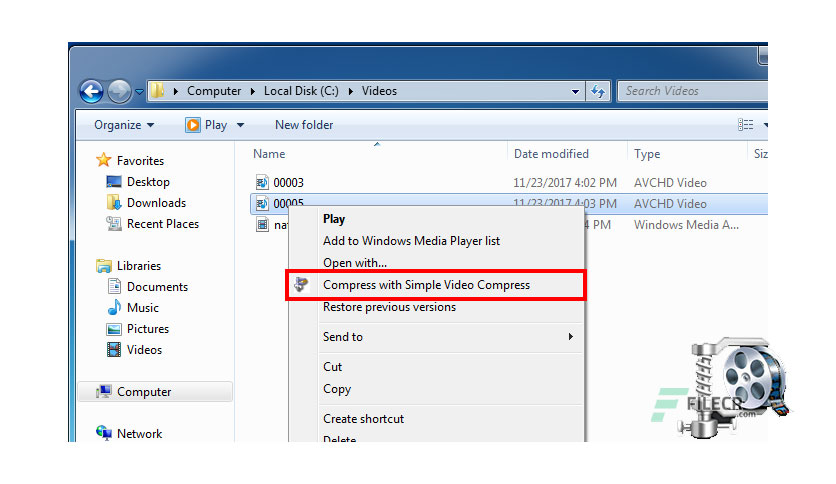The height and width of the screenshot is (484, 836).
Task: Sort by the Type column header
Action: pos(647,154)
